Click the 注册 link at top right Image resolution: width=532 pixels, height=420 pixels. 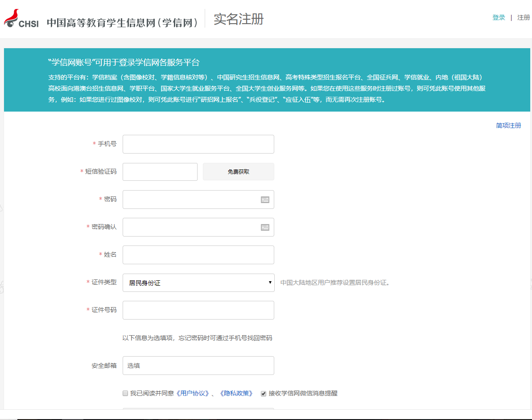click(523, 17)
